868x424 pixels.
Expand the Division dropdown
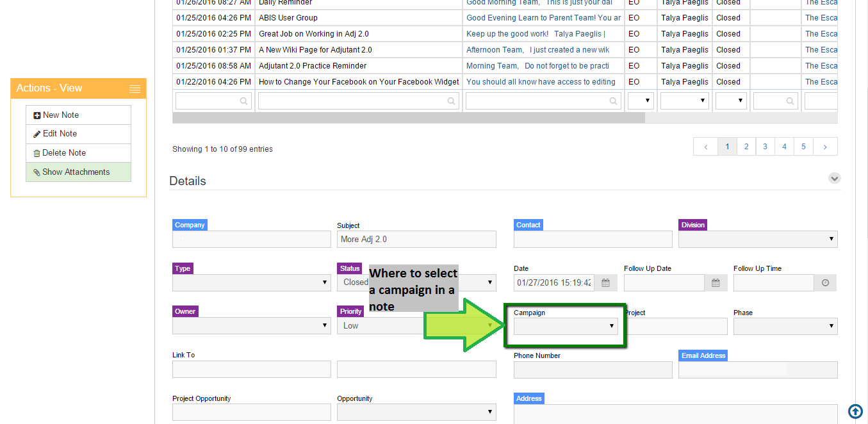point(758,240)
